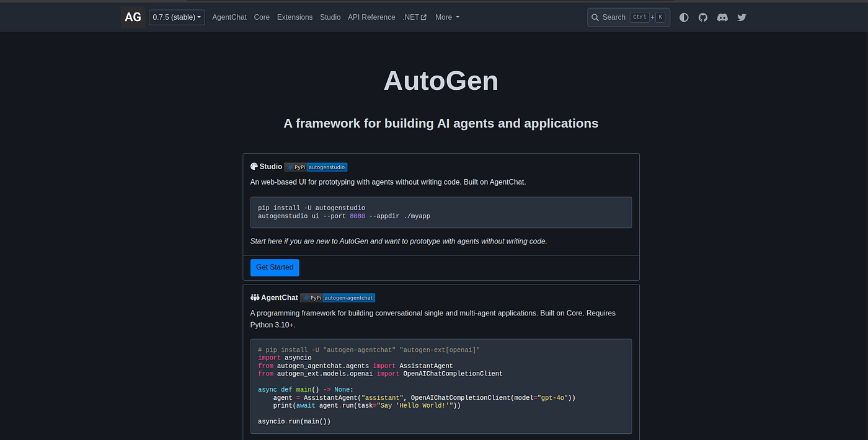Viewport: 868px width, 440px height.
Task: Open the AgentChat navigation link
Action: tap(229, 17)
